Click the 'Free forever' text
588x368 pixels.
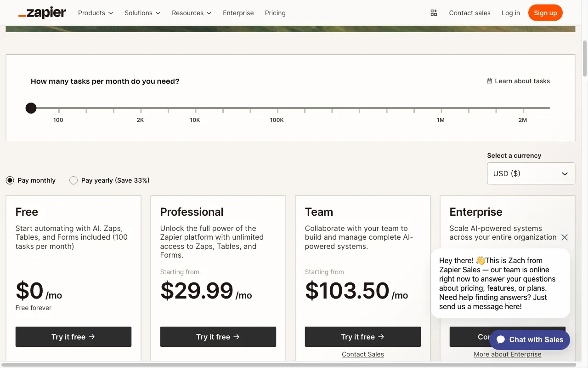click(34, 308)
